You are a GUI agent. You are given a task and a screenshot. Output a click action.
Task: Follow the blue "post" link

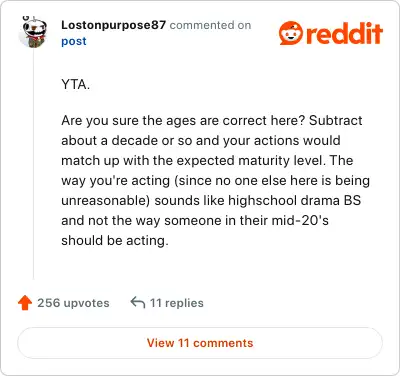tap(74, 41)
